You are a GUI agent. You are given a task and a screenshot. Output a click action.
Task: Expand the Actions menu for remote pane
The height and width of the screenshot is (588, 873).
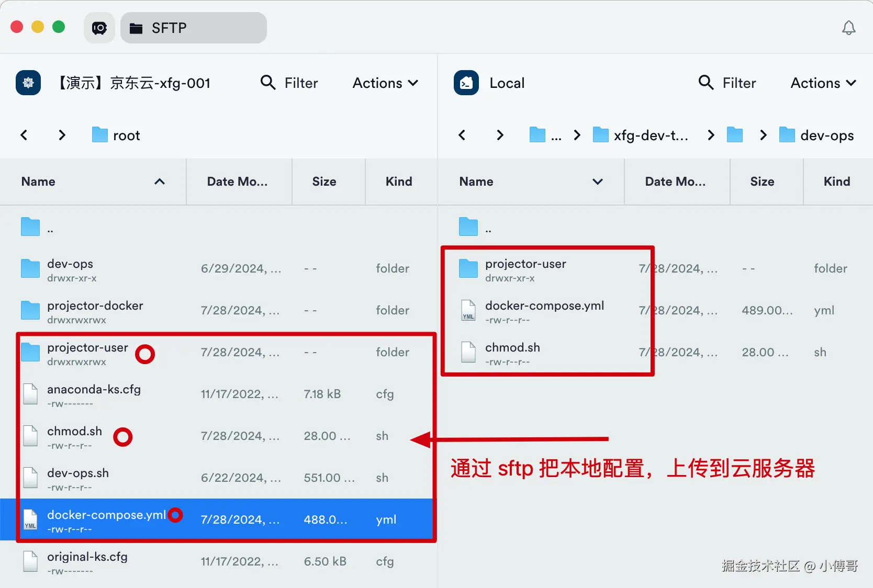click(x=385, y=83)
